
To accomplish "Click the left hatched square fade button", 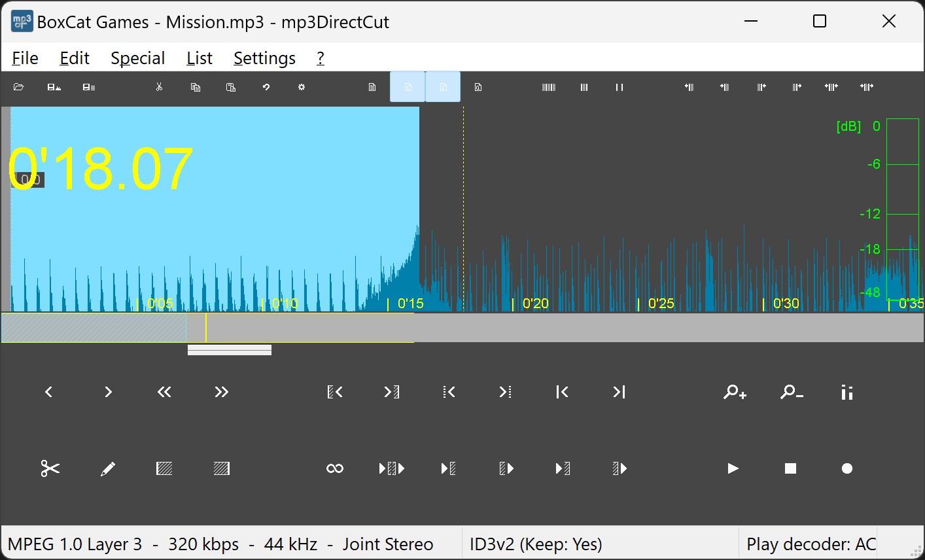I will pos(164,468).
